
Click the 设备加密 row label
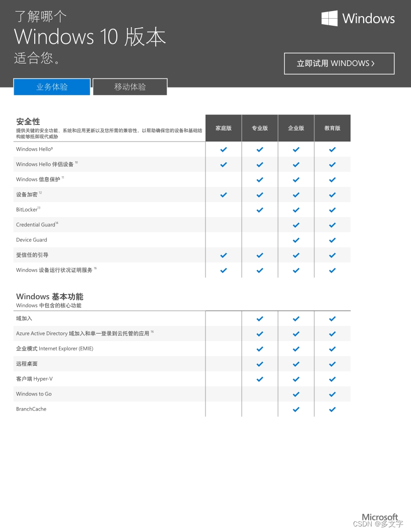coord(29,194)
